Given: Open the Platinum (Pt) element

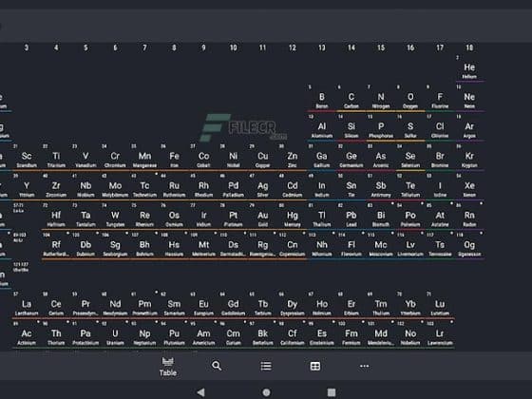Looking at the screenshot, I should pos(234,217).
